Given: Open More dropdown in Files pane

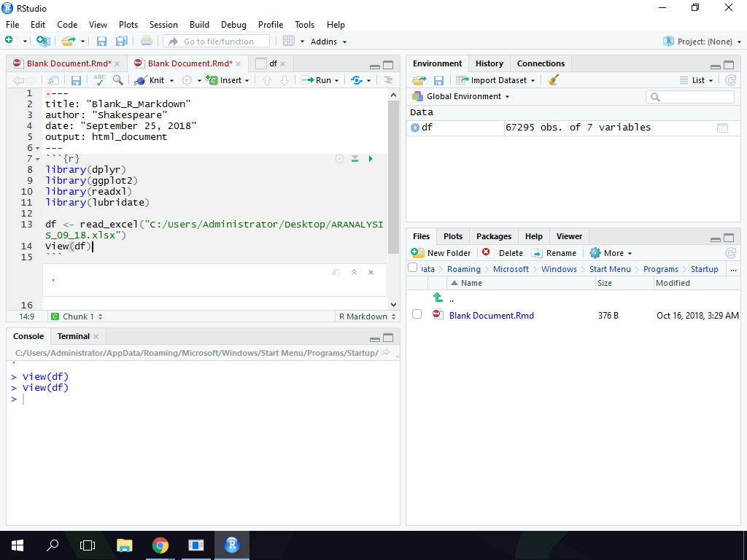Looking at the screenshot, I should (x=611, y=253).
